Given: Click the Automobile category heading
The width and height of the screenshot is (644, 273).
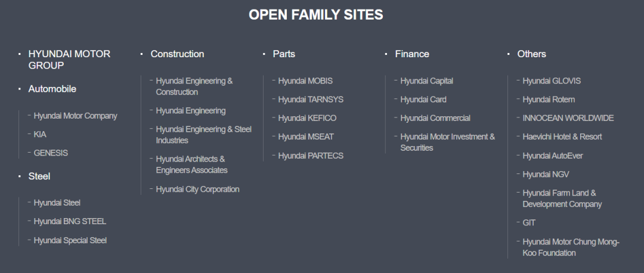Looking at the screenshot, I should pos(52,89).
